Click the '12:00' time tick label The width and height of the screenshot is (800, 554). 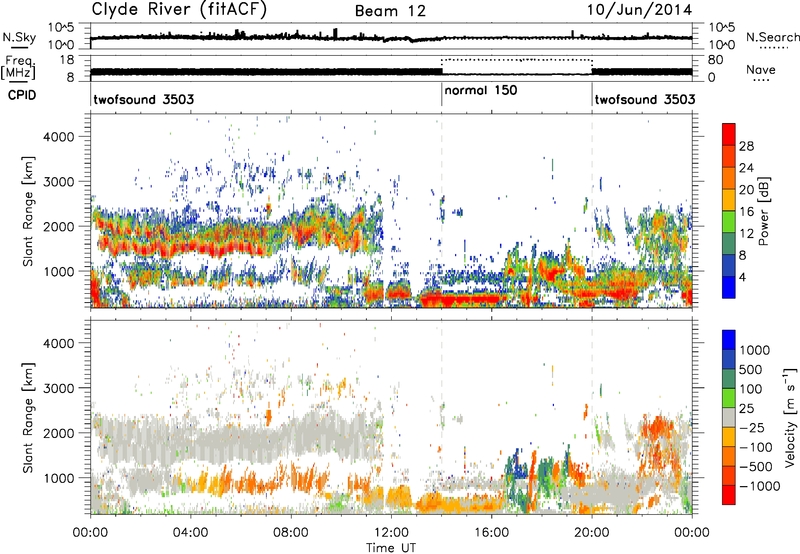[x=391, y=533]
